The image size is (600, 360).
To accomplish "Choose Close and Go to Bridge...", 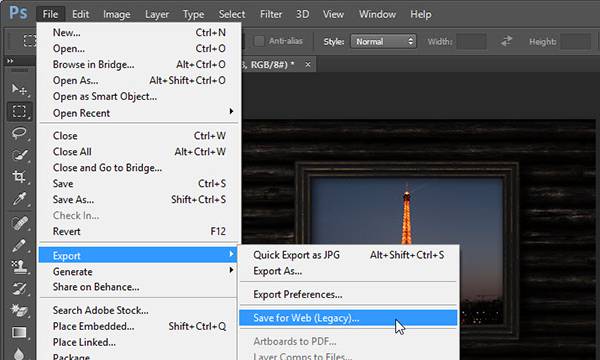I will (139, 168).
